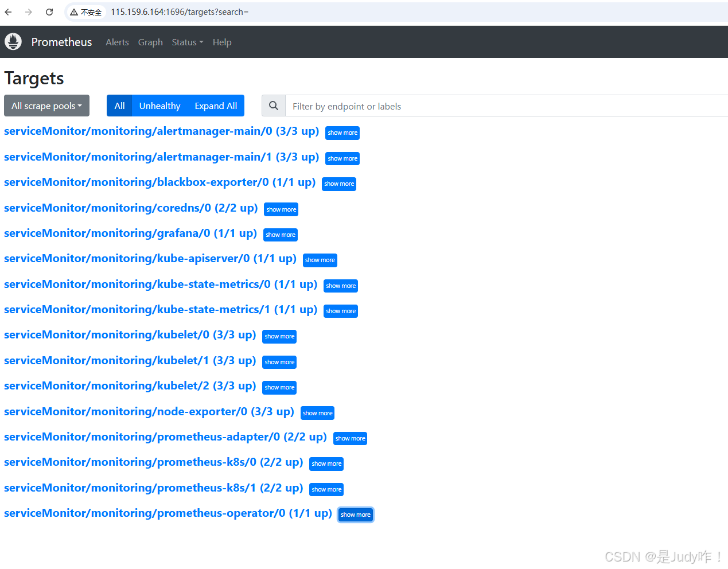Screen dimensions: 728x569
Task: Click the Targets page heading
Action: (x=34, y=78)
